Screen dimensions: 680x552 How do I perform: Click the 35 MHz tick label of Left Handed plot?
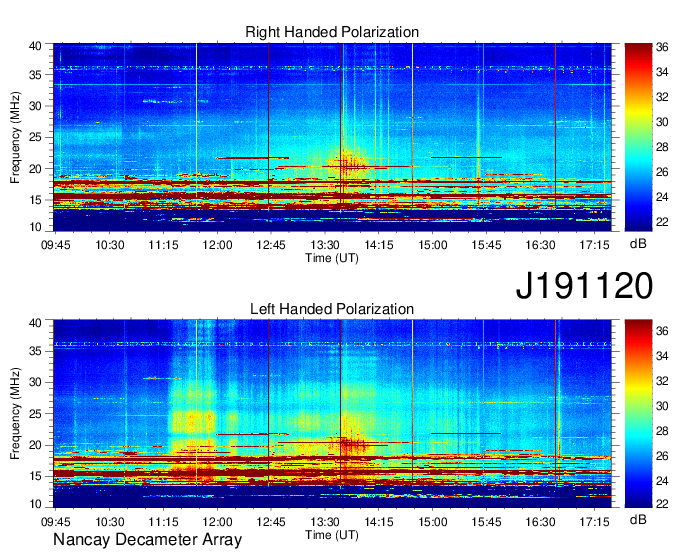pyautogui.click(x=35, y=351)
